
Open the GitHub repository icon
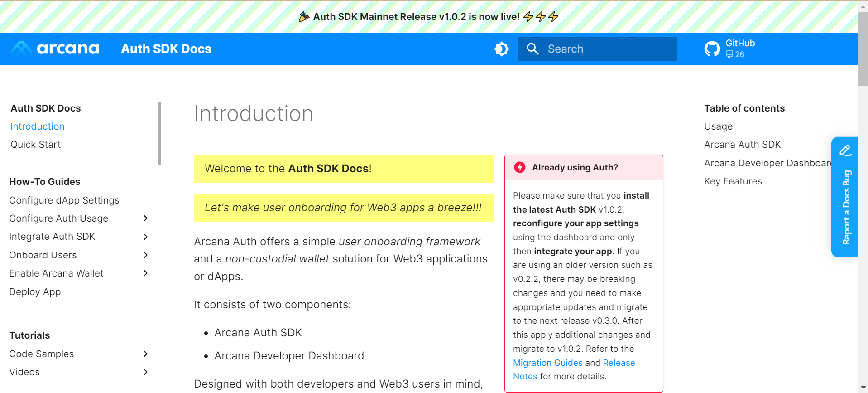tap(712, 49)
